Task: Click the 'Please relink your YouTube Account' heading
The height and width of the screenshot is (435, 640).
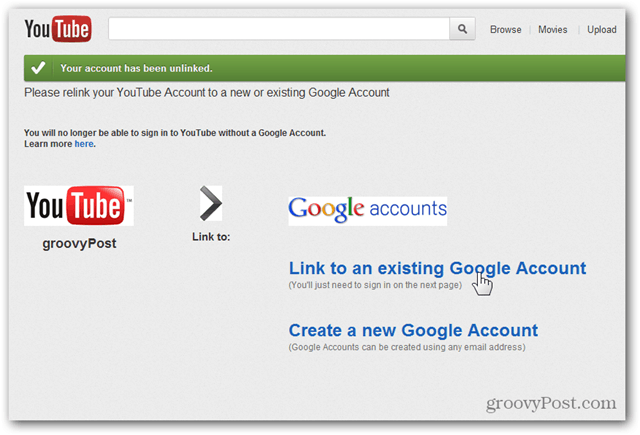Action: [x=207, y=93]
